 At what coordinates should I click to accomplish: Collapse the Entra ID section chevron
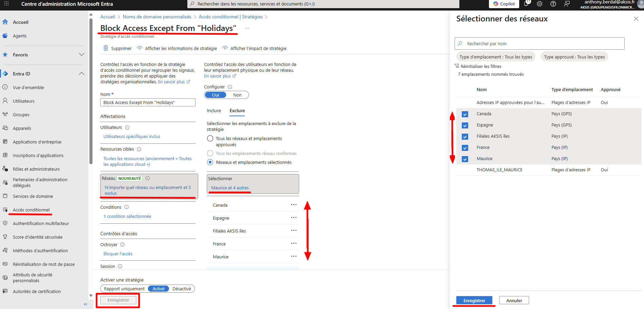[82, 73]
